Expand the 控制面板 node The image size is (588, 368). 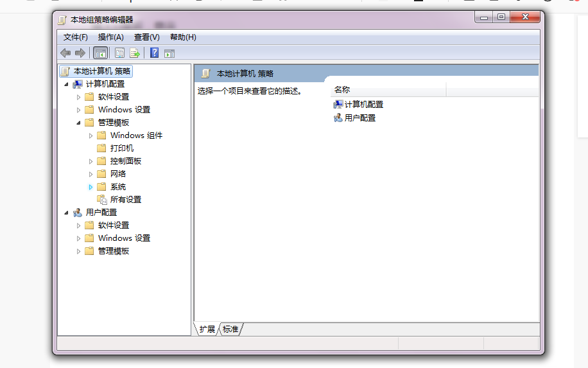point(91,161)
